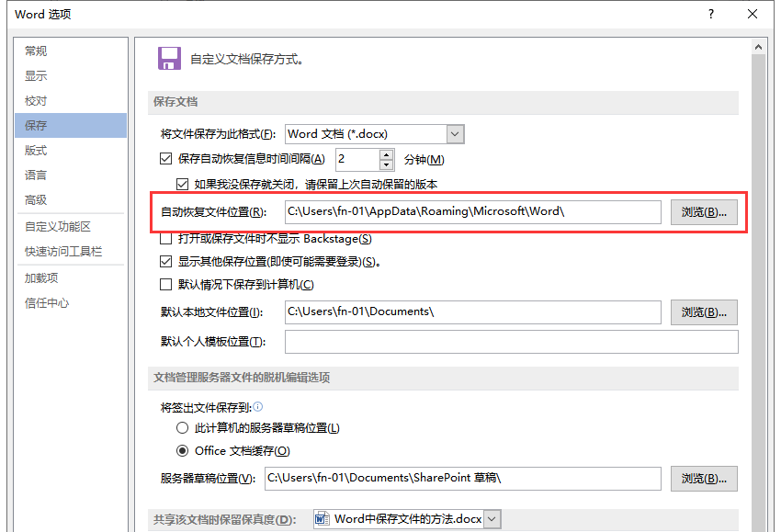Image resolution: width=781 pixels, height=532 pixels.
Task: Toggle 保存自动恢复信息时间间隔 checkbox
Action: pyautogui.click(x=166, y=159)
